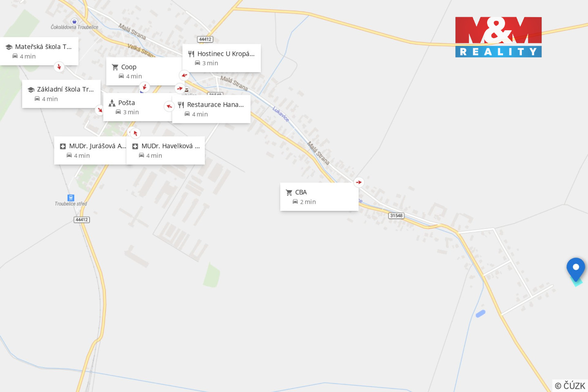Click the 31548 road number badge near CBA
588x392 pixels.
pos(396,216)
